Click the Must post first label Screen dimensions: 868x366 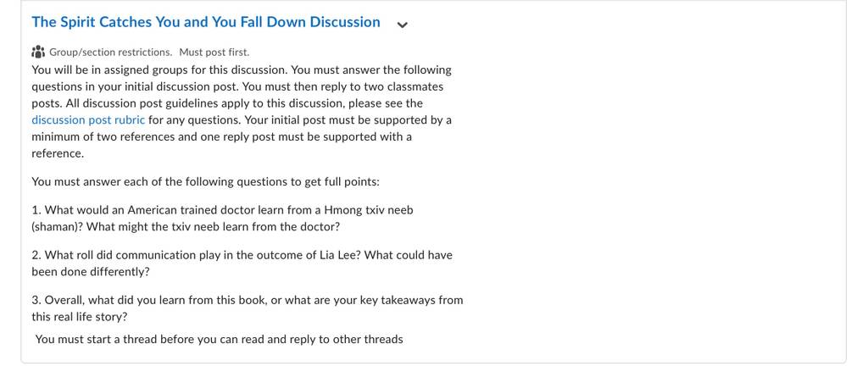214,52
